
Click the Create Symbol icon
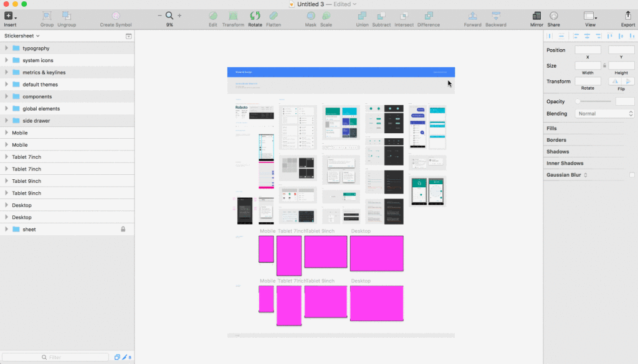(116, 16)
